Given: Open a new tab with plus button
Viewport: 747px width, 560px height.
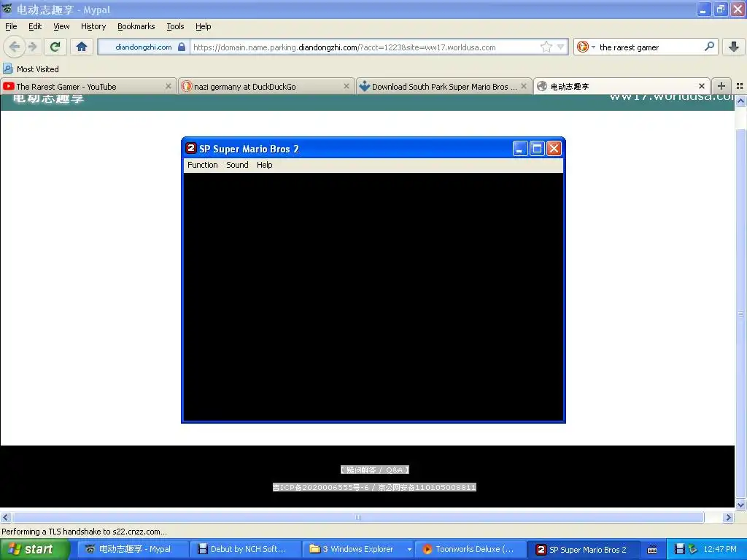Looking at the screenshot, I should [x=721, y=86].
